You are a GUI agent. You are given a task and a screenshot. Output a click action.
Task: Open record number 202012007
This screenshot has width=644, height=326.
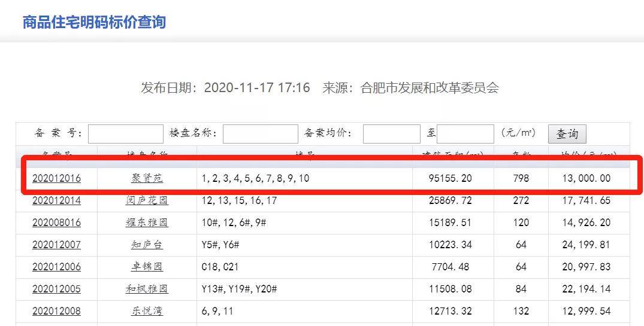click(x=56, y=245)
